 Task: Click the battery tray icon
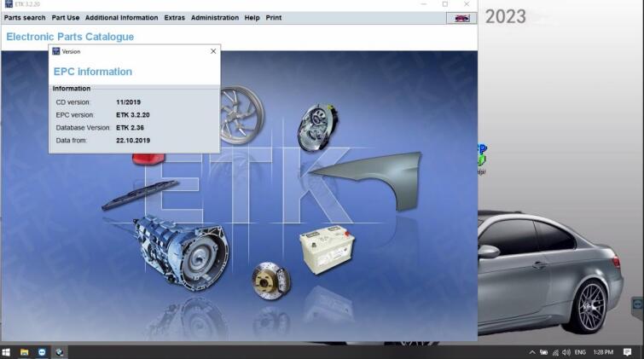point(544,352)
